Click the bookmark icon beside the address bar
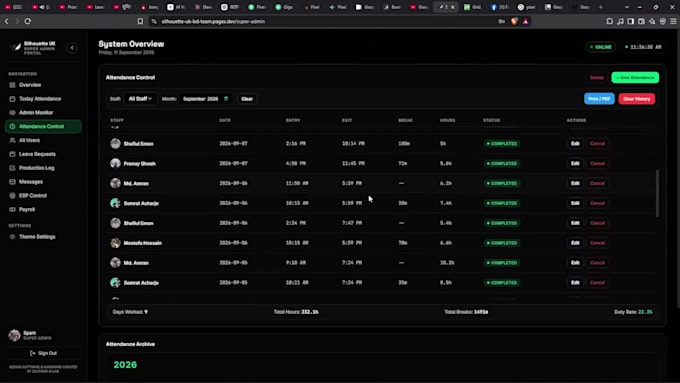Viewport: 680px width, 383px height. tap(140, 21)
